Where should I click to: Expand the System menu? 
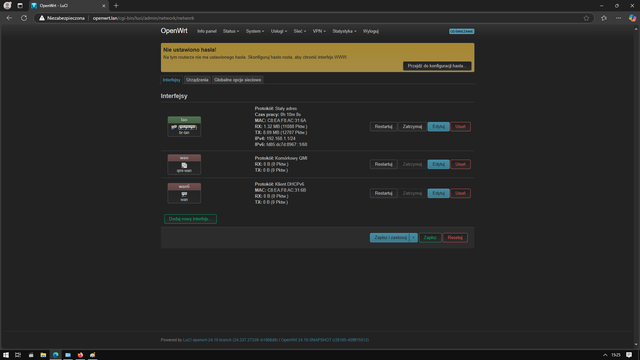[x=255, y=31]
